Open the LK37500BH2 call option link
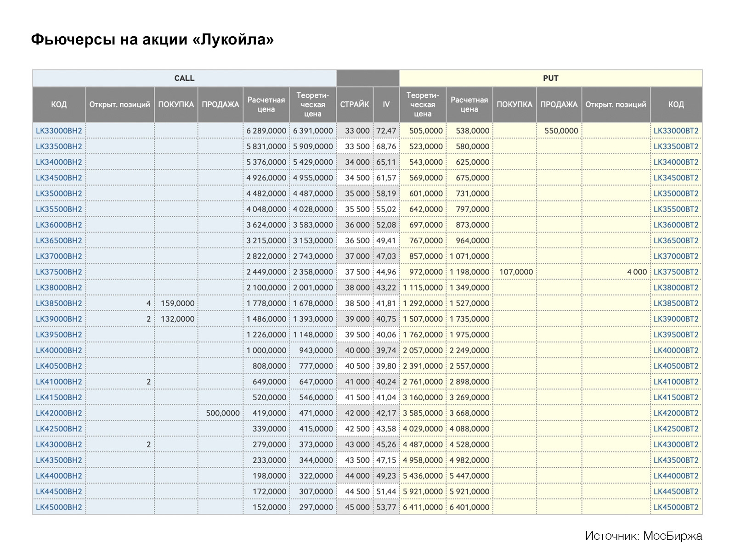This screenshot has height=560, width=735. pos(59,272)
